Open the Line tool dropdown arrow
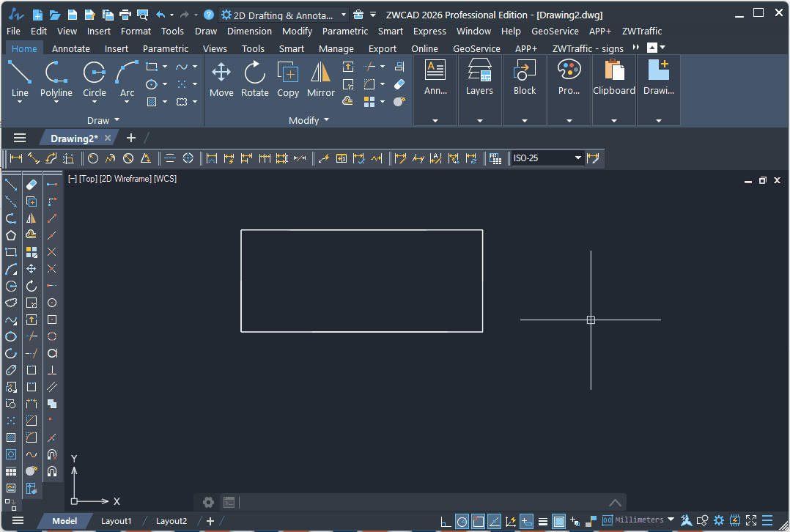 pyautogui.click(x=20, y=102)
